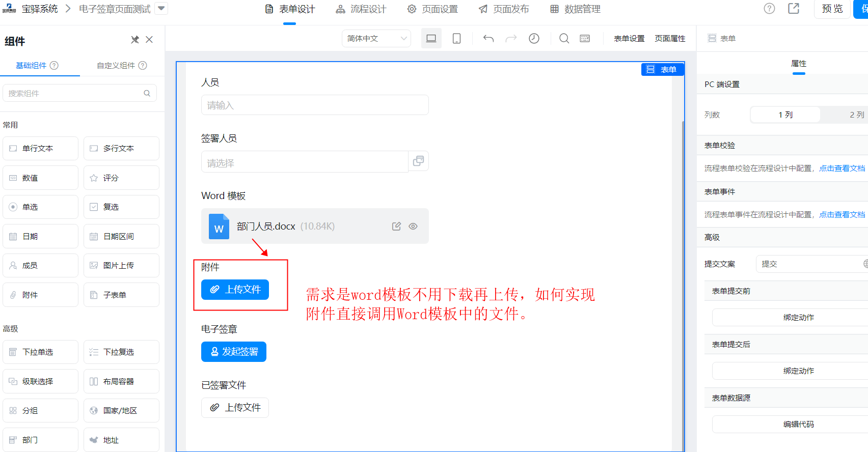
Task: Open the page title dropdown arrow
Action: point(161,9)
